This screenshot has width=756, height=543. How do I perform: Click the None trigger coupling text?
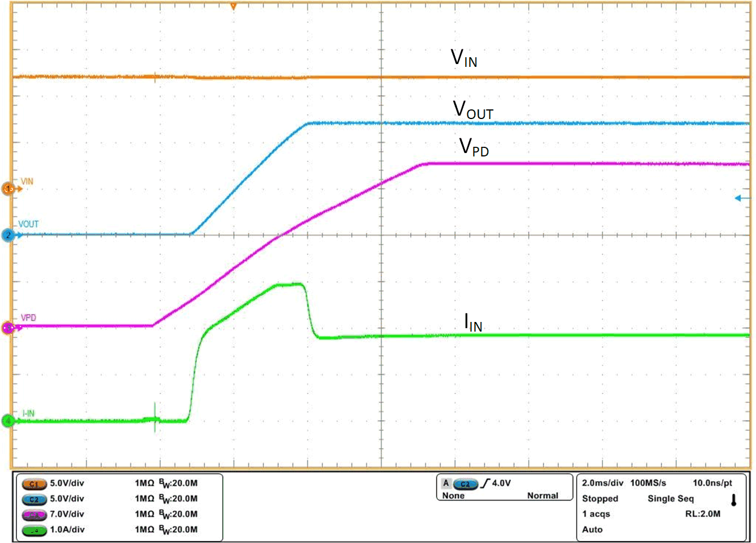[x=453, y=495]
